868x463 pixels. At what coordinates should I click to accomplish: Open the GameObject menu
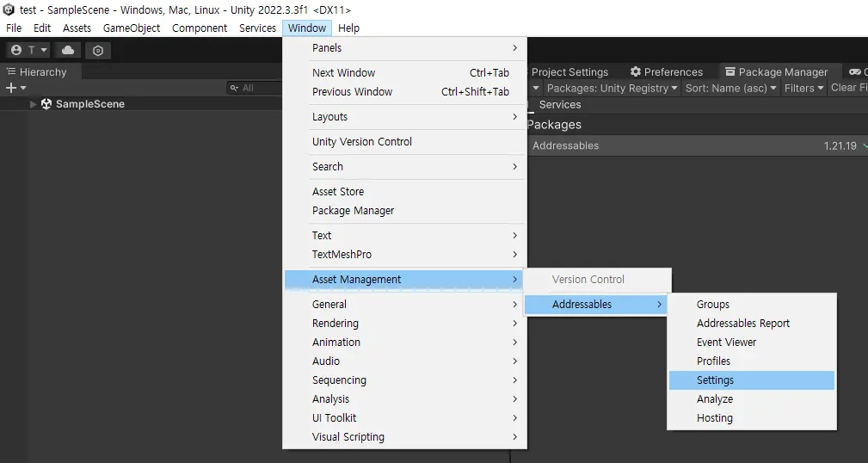pyautogui.click(x=132, y=28)
